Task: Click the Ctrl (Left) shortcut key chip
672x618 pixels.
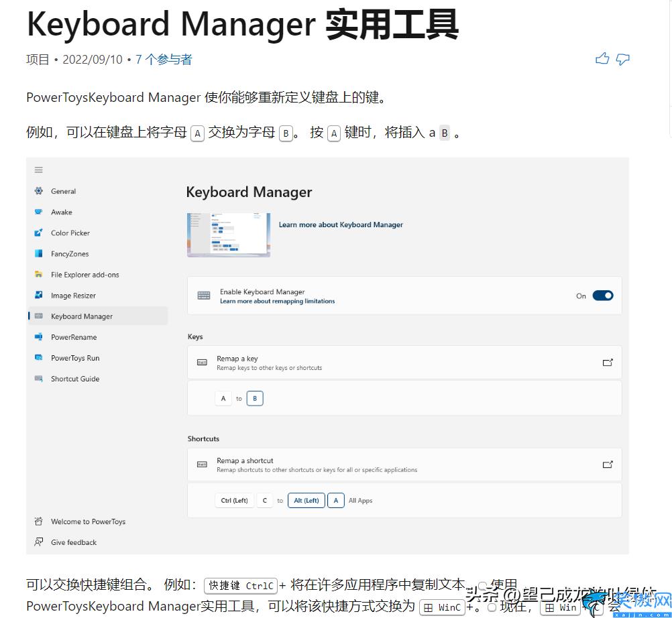Action: 234,500
